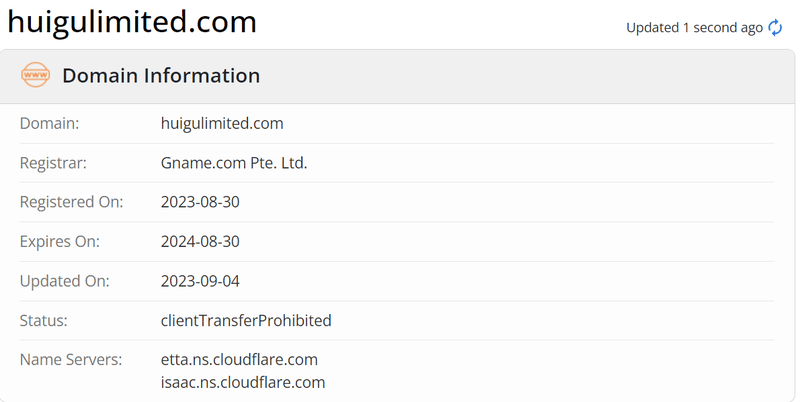
Task: Click the Domain: field label
Action: tap(49, 123)
